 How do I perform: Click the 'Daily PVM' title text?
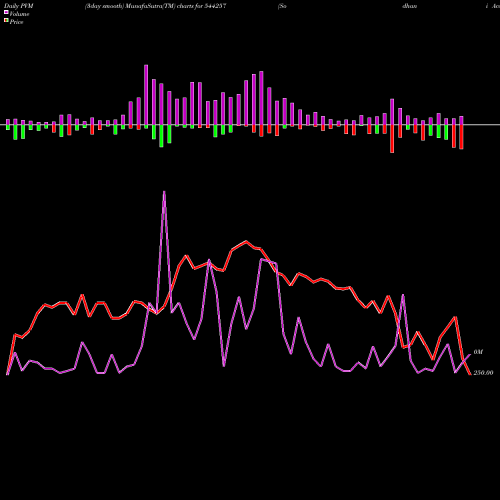pos(19,6)
